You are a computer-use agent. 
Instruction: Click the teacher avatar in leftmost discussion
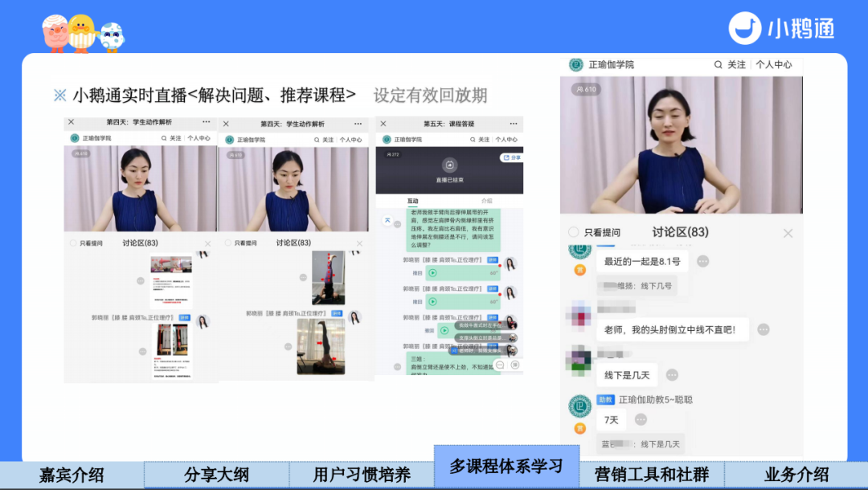(x=203, y=321)
